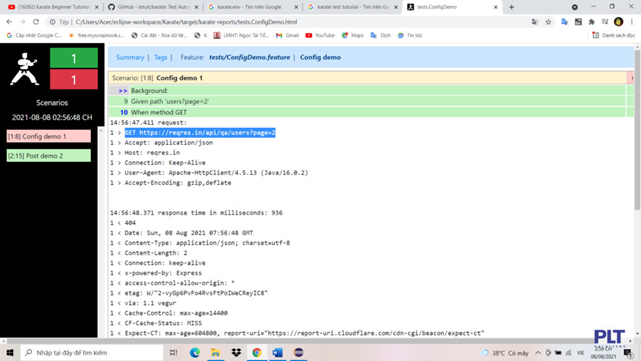
Task: Go back with the browser back arrow
Action: point(9,22)
